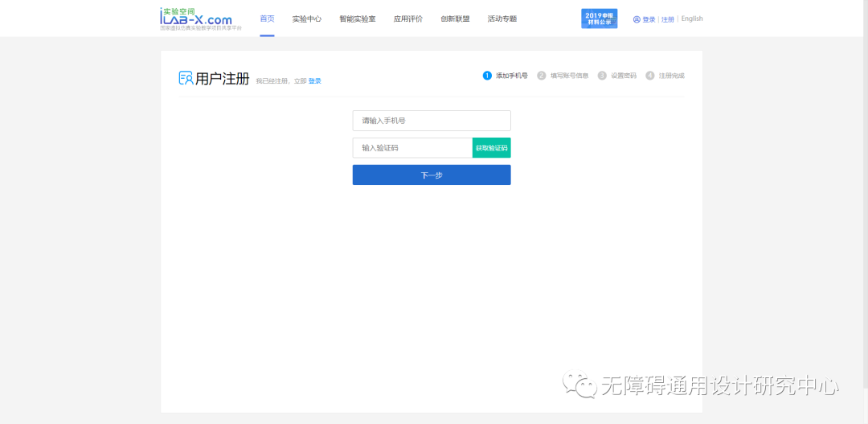Open the 创新联盟 navigation item

click(x=455, y=19)
